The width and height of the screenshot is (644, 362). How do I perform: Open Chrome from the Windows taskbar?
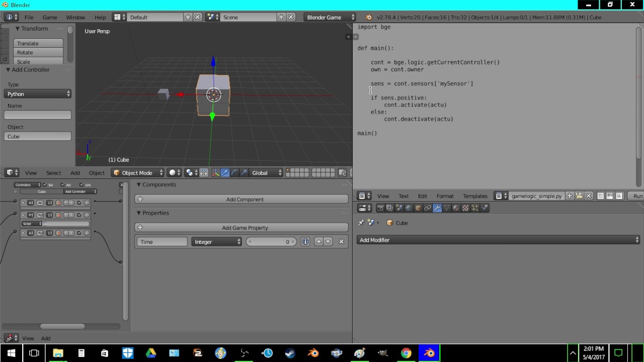click(406, 353)
